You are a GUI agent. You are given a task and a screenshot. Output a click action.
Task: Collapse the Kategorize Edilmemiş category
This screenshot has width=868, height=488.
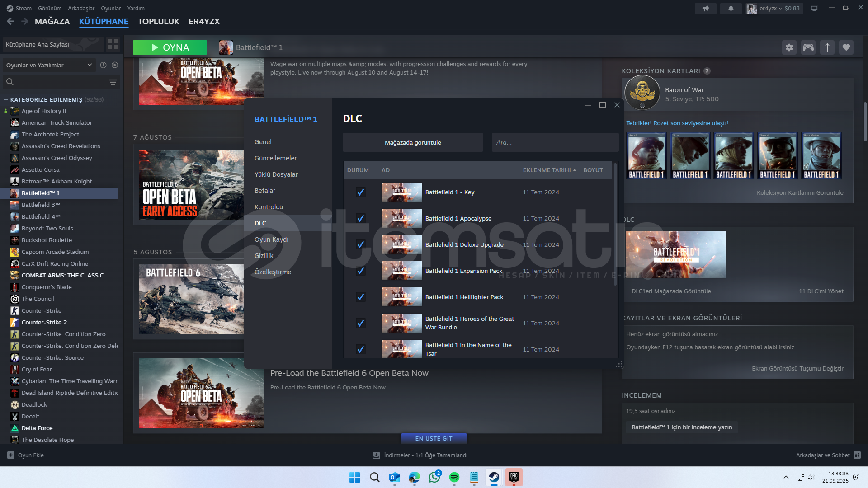tap(6, 99)
